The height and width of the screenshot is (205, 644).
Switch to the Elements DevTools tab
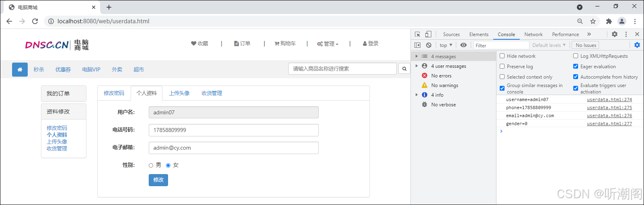(479, 35)
